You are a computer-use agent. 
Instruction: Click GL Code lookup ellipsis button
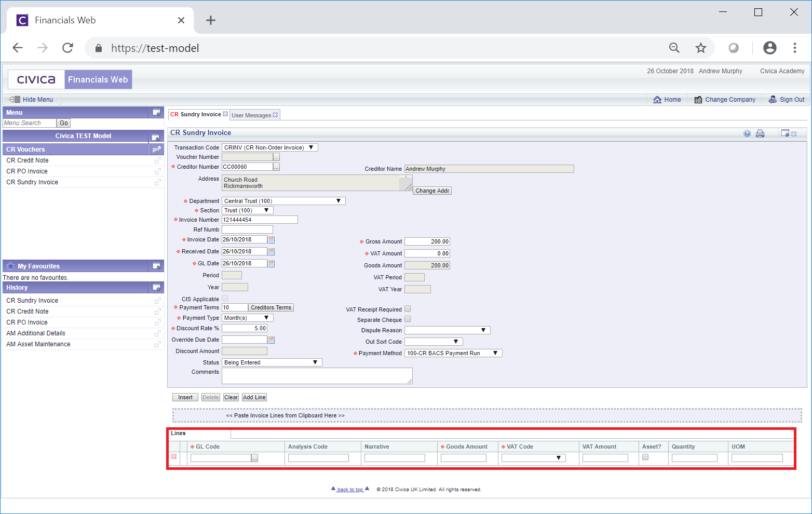pos(254,458)
